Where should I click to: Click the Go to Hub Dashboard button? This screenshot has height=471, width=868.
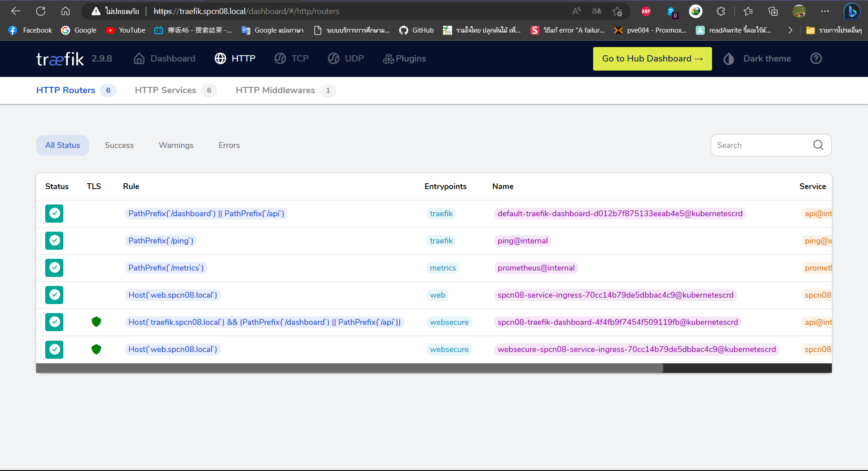652,58
